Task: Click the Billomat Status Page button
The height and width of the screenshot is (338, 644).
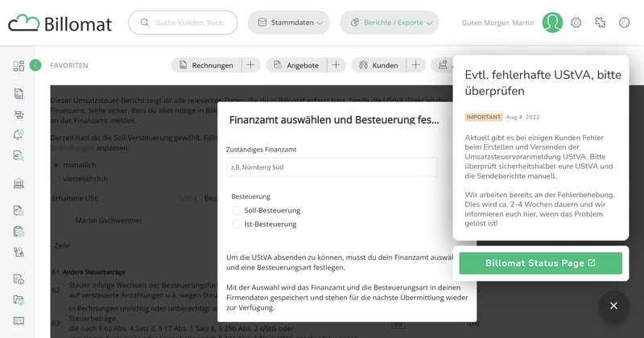Action: (540, 263)
